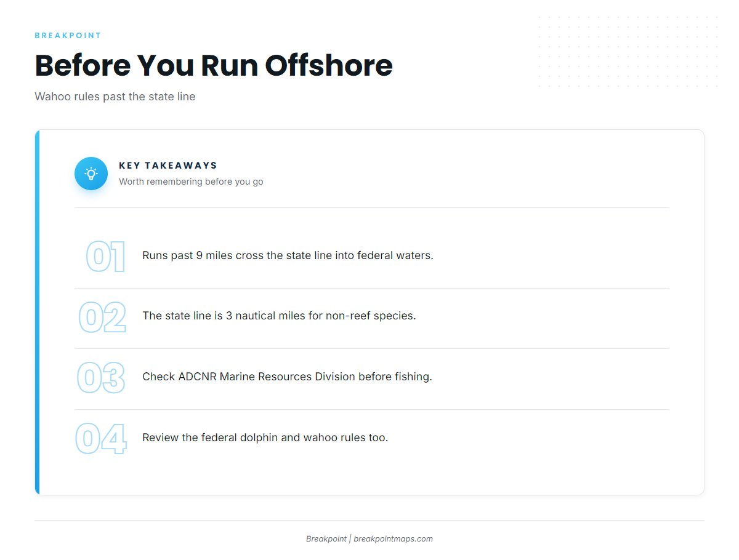Click the 'KEY TAKEAWAYS' heading
Image resolution: width=739 pixels, height=560 pixels.
click(x=168, y=166)
